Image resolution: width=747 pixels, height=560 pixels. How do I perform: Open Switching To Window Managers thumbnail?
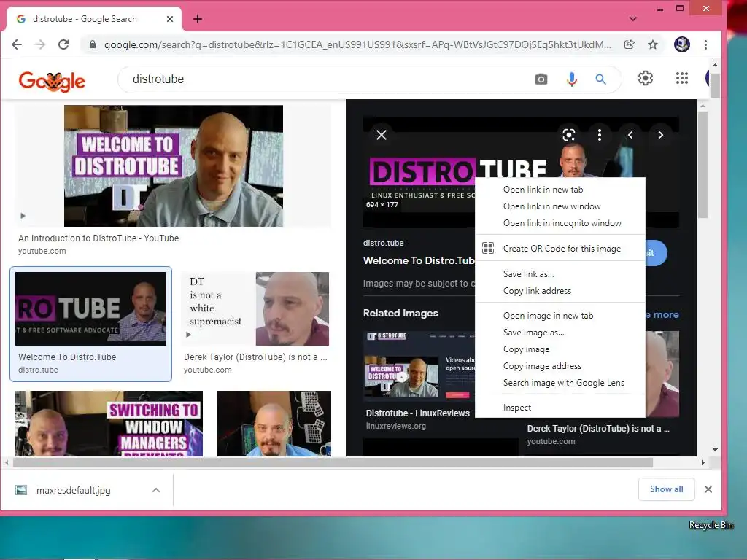(x=109, y=424)
